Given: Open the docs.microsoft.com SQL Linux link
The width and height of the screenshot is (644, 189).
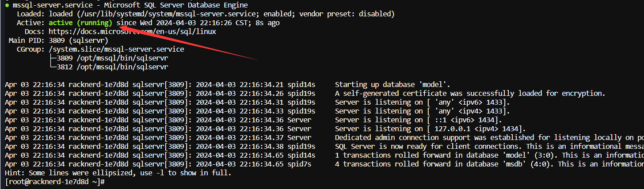Looking at the screenshot, I should pos(132,31).
